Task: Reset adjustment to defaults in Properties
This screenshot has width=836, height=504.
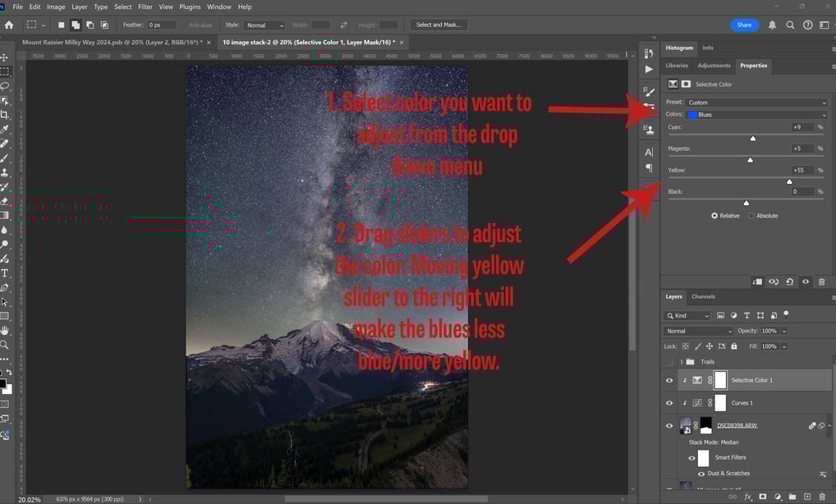Action: pyautogui.click(x=790, y=282)
